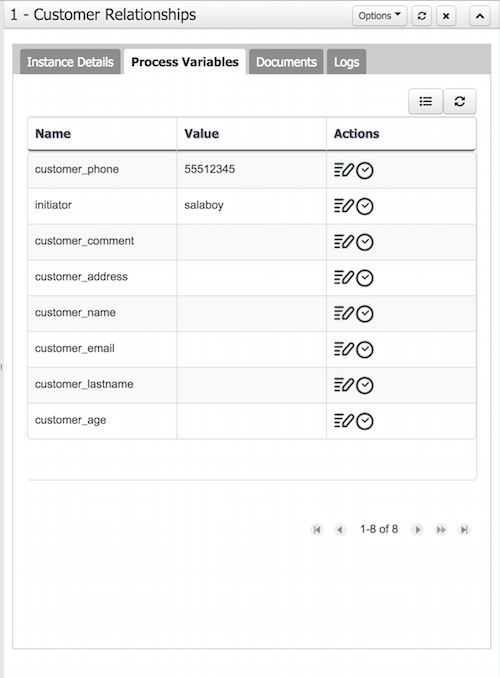The width and height of the screenshot is (500, 678).
Task: Sort the table by Name column
Action: tap(53, 134)
